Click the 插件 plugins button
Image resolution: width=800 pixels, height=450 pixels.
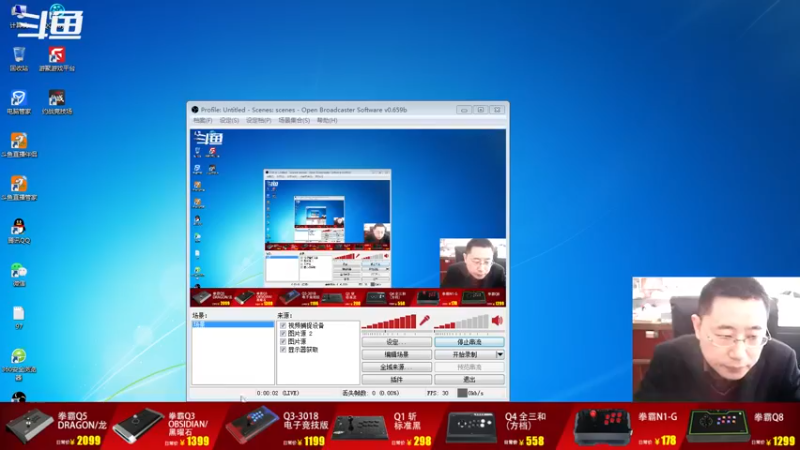coord(396,380)
